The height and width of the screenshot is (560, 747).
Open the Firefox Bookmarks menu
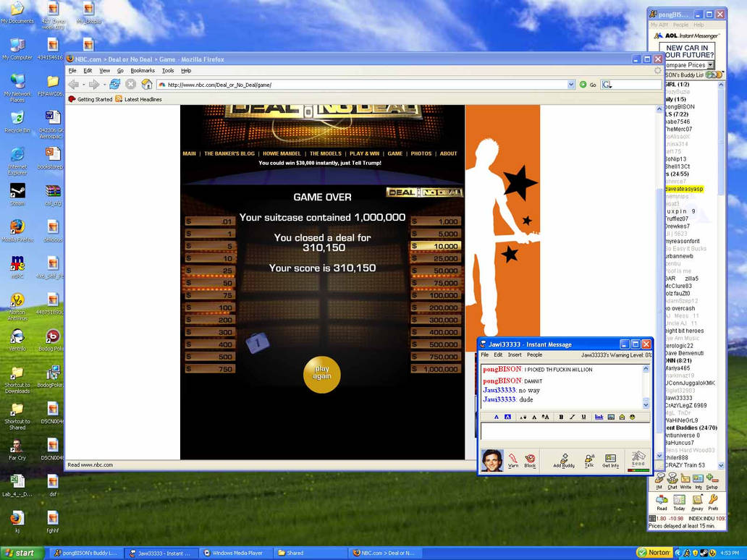[x=143, y=70]
